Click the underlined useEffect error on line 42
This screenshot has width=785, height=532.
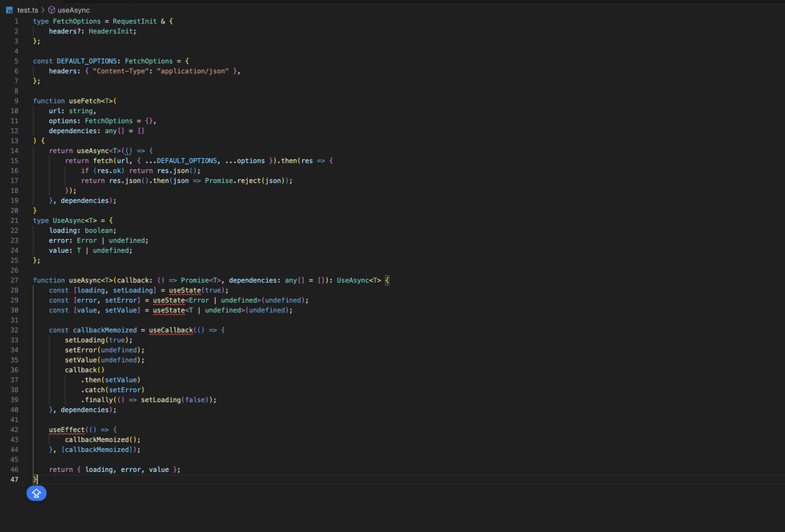[x=67, y=430]
